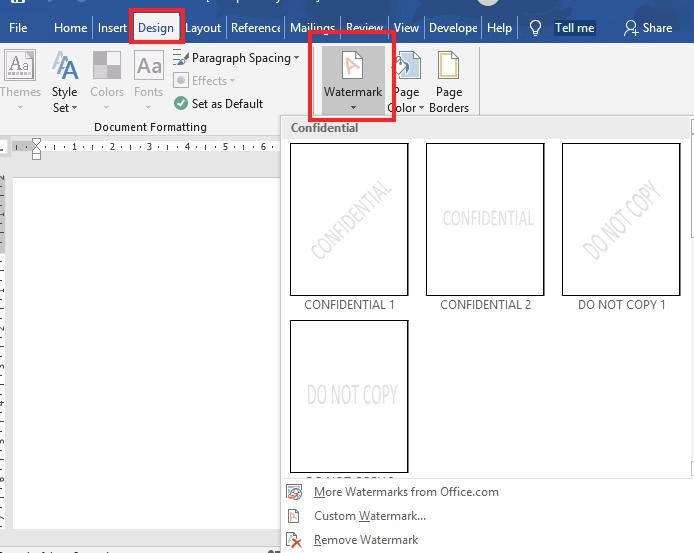The height and width of the screenshot is (553, 694).
Task: Click the Document Formatting group label
Action: (150, 127)
